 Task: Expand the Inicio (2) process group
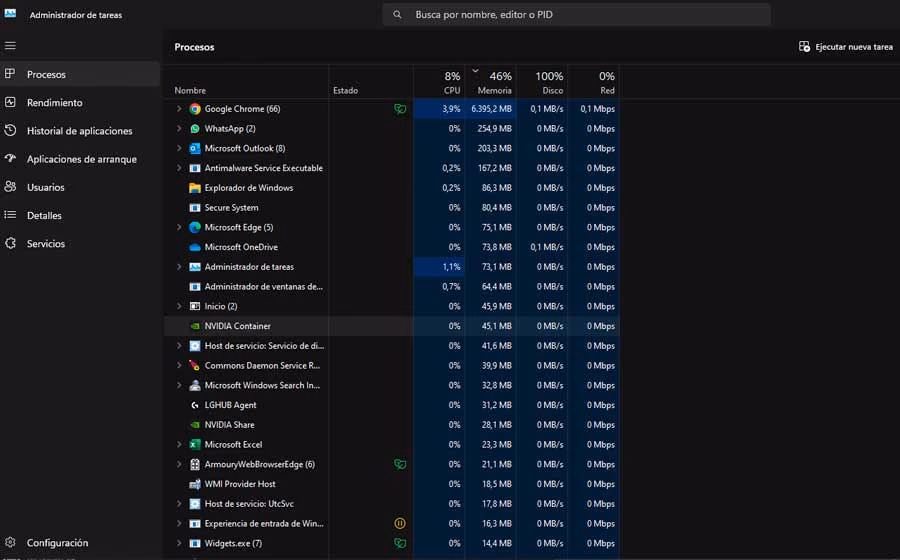[179, 307]
